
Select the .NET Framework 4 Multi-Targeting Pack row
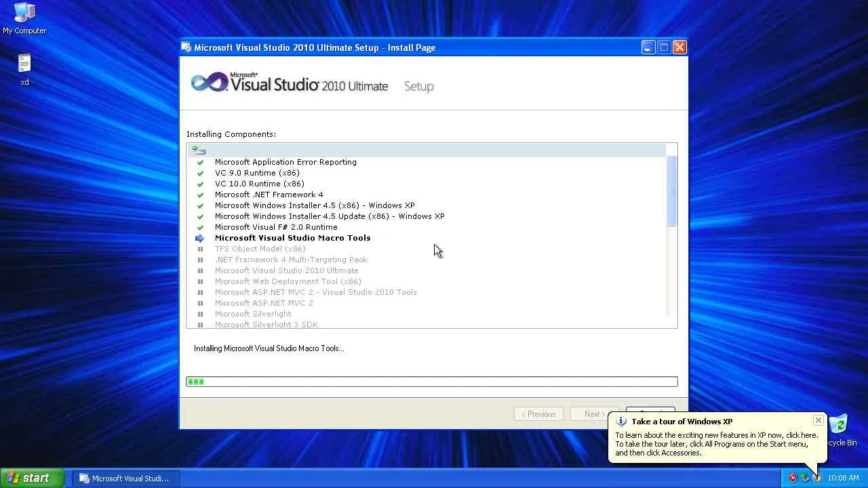coord(291,260)
